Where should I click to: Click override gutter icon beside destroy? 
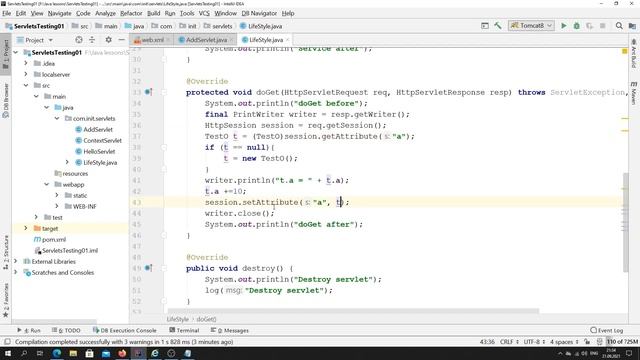pyautogui.click(x=148, y=268)
